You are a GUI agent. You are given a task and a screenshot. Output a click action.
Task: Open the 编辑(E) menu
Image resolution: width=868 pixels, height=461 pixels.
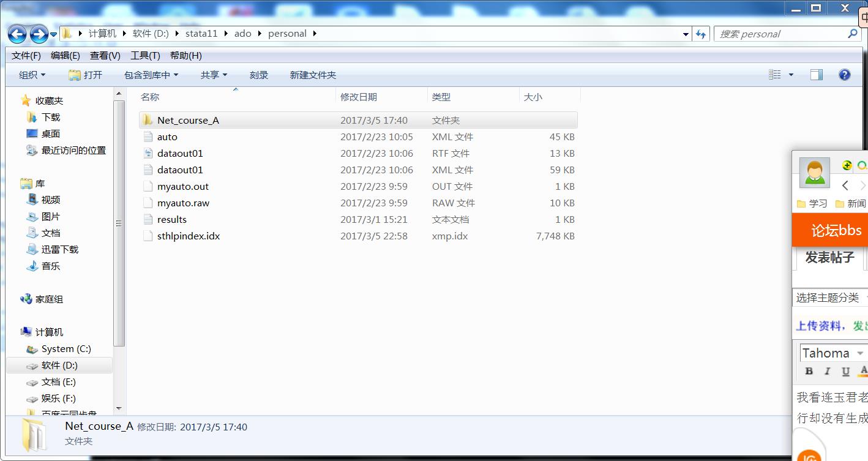[65, 55]
